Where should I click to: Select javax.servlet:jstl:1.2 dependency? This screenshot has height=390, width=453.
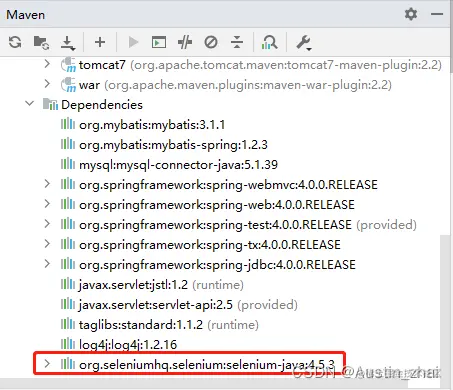click(x=161, y=285)
